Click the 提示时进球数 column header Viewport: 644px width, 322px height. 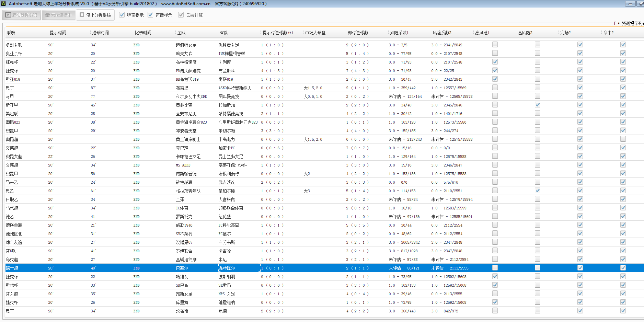[x=277, y=33]
